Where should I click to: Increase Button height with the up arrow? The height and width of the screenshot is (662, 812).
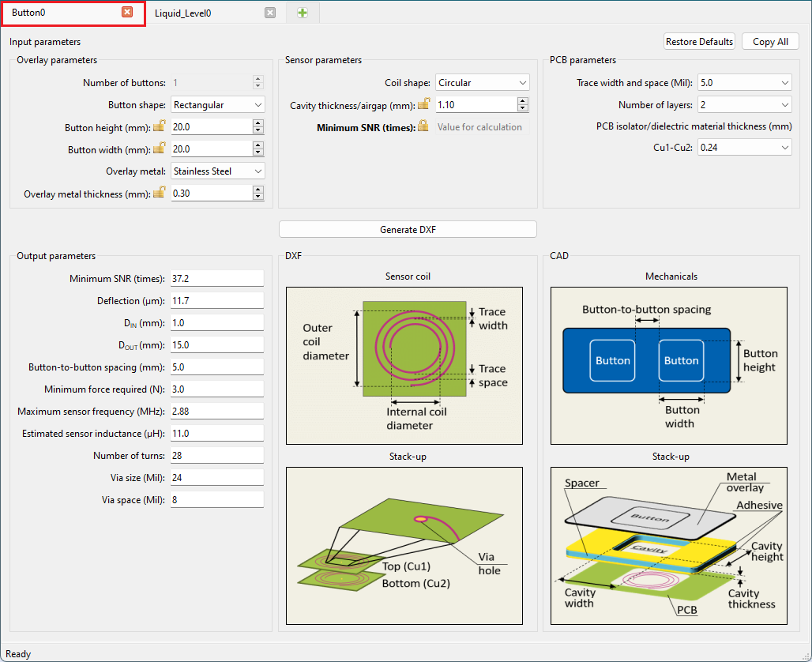pyautogui.click(x=258, y=123)
